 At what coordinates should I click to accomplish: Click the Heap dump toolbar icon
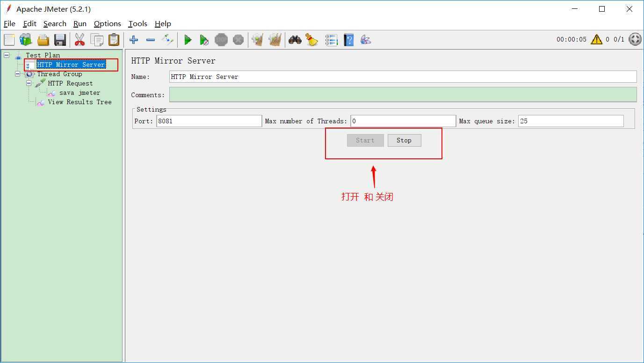366,40
